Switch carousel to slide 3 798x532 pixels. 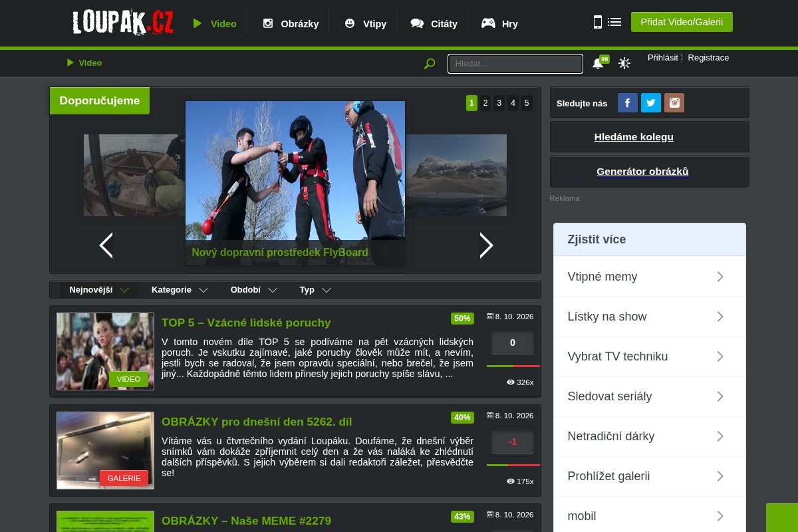[x=499, y=103]
